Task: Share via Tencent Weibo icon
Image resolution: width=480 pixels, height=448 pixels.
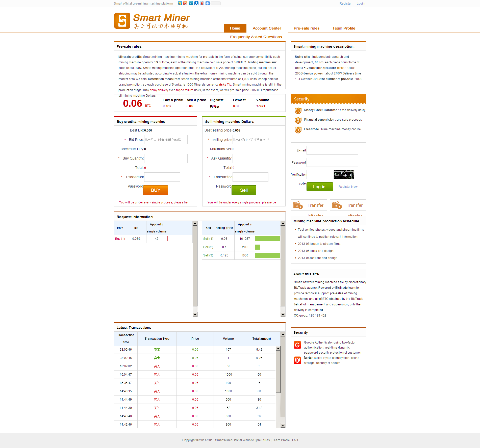Action: (x=191, y=3)
